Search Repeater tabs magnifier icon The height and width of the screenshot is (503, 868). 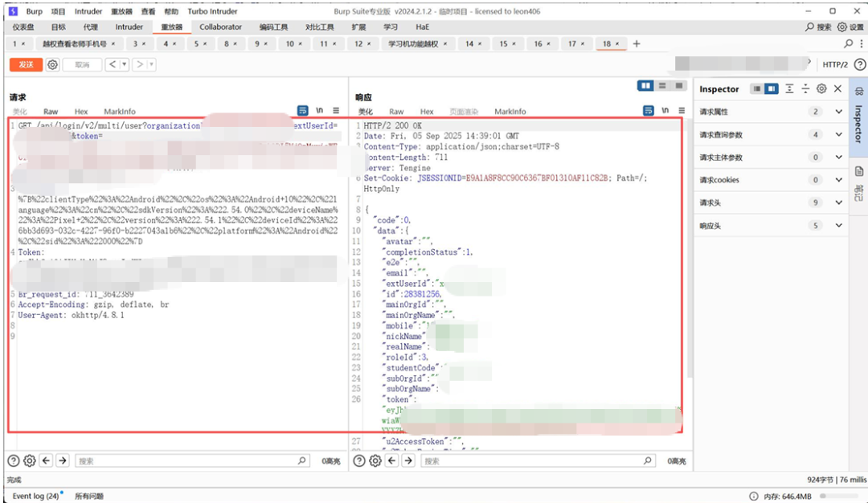point(848,43)
